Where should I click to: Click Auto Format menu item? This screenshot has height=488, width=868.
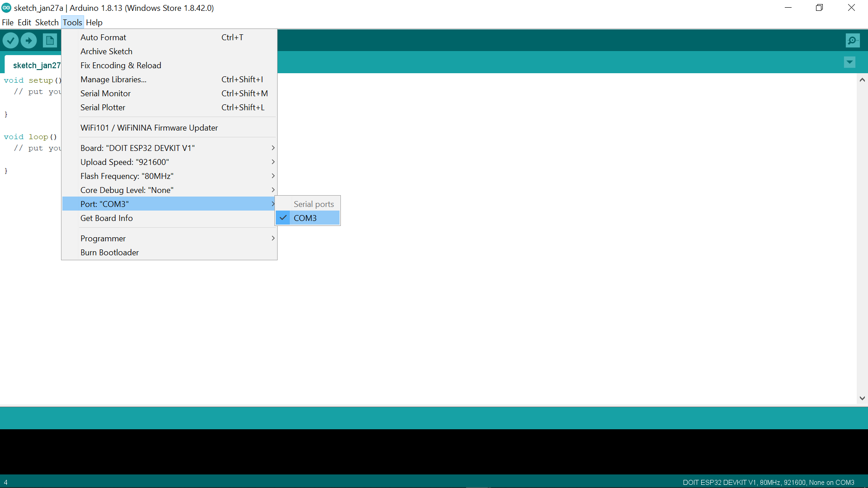point(104,37)
